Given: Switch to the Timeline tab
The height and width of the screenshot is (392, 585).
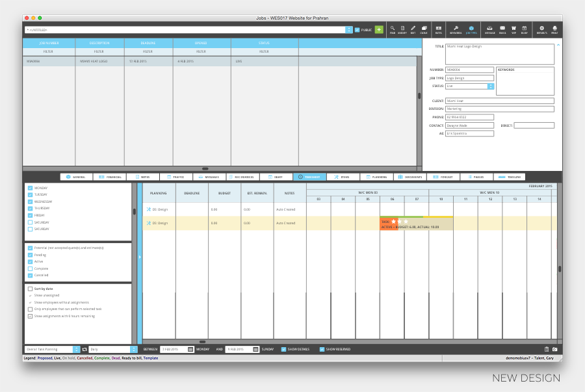Looking at the screenshot, I should 510,177.
